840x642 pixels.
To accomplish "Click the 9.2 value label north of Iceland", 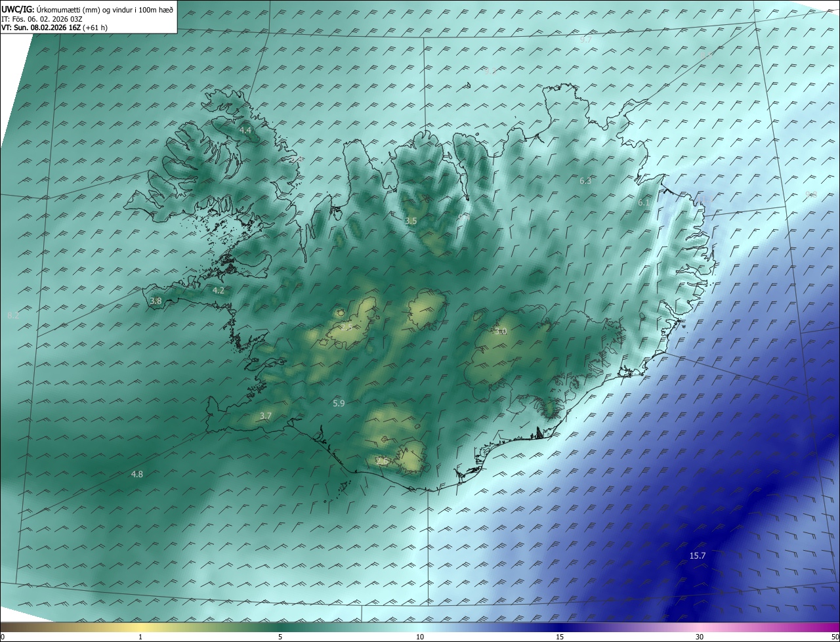I will [491, 71].
